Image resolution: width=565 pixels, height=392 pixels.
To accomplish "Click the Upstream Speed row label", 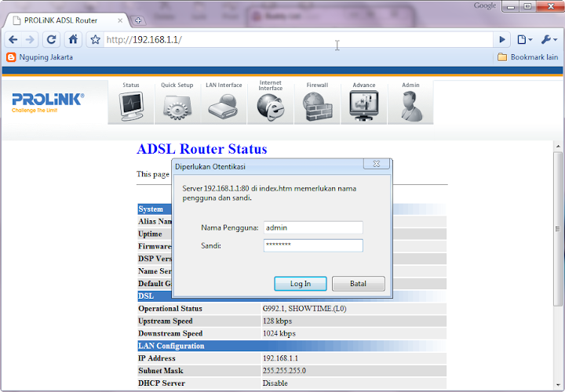I will click(166, 321).
